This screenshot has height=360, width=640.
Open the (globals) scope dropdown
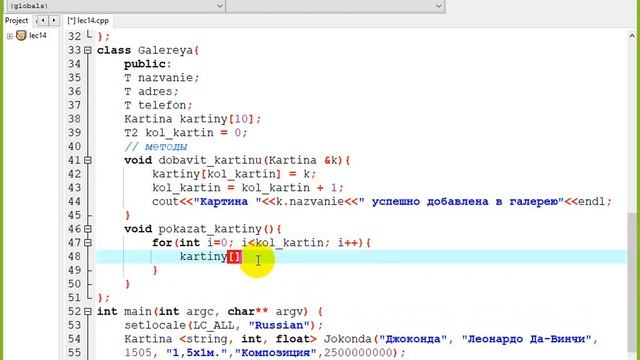click(116, 6)
